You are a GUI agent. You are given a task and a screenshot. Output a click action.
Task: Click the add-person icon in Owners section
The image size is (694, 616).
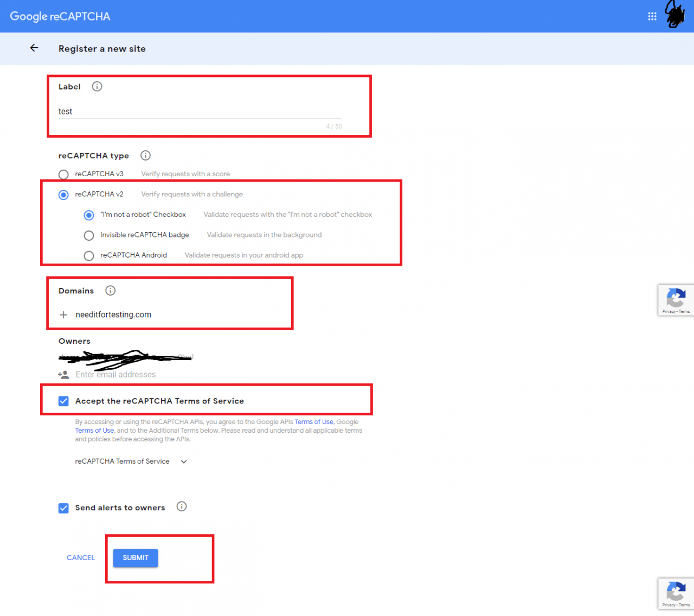click(63, 374)
